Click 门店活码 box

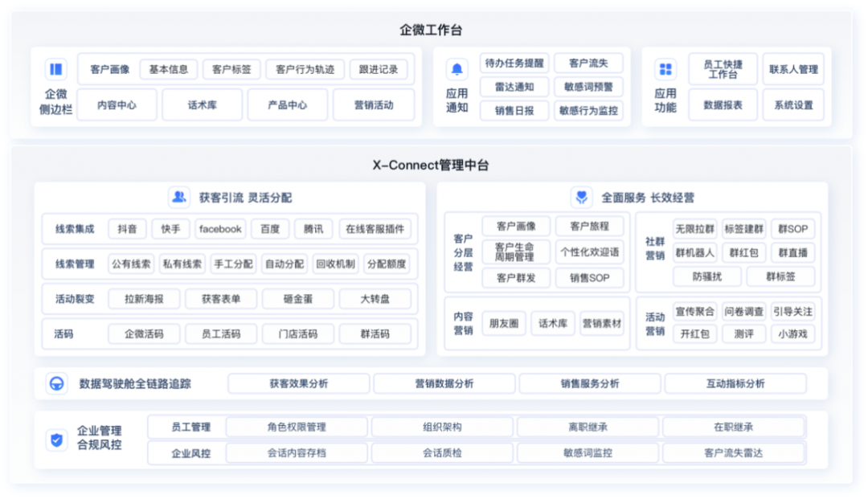[x=298, y=333]
